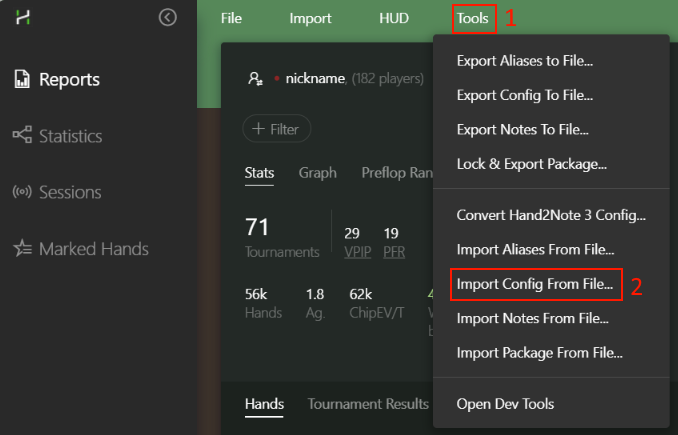
Task: Click the Sessions broadcast icon
Action: point(21,192)
